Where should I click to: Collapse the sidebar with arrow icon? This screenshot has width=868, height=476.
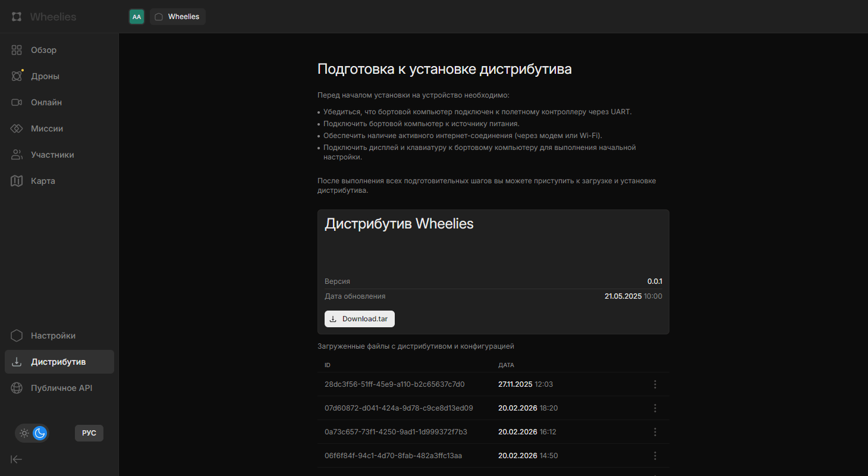pos(17,459)
